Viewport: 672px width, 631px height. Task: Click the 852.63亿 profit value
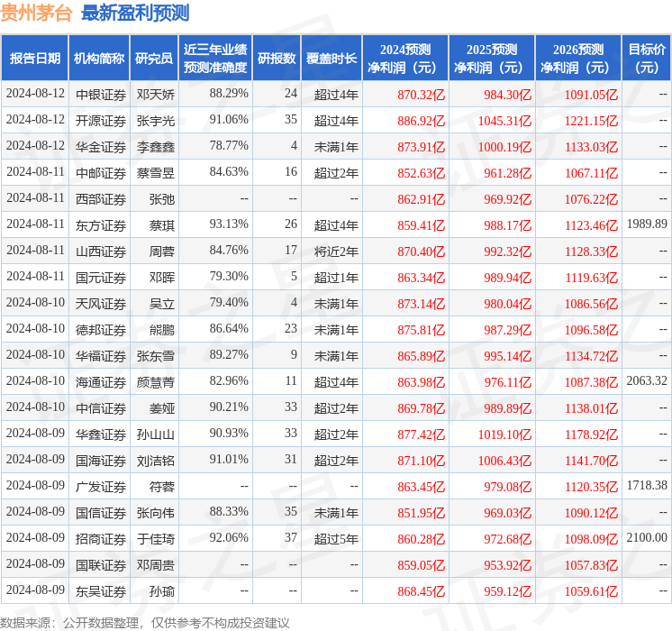tap(422, 173)
